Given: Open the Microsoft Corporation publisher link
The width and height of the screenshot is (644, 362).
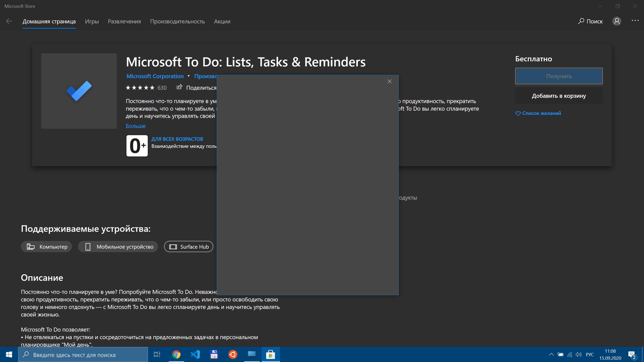Looking at the screenshot, I should point(155,76).
